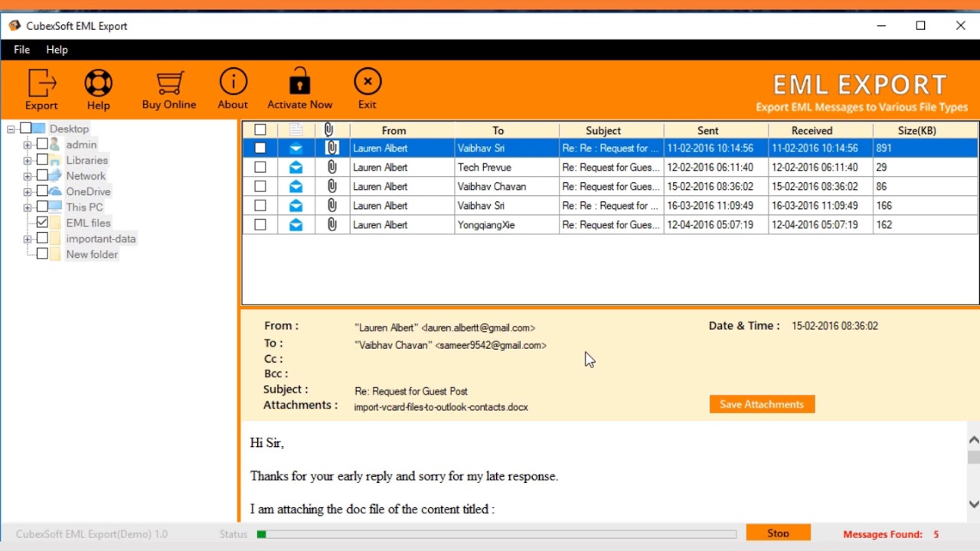980x551 pixels.
Task: Check the YongqiangXie message checkbox
Action: pos(260,224)
